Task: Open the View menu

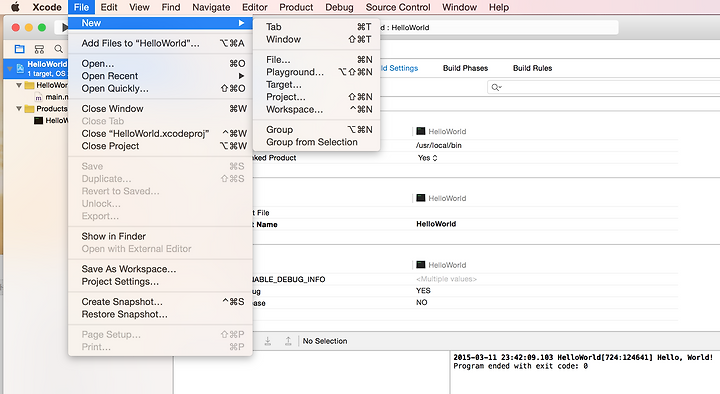Action: [139, 7]
